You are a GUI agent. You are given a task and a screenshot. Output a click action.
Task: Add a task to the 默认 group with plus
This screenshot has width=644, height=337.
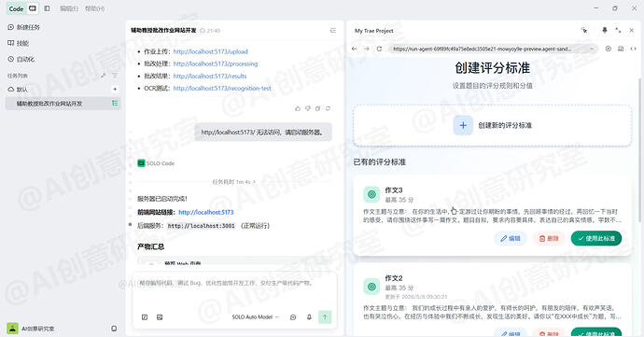click(115, 90)
